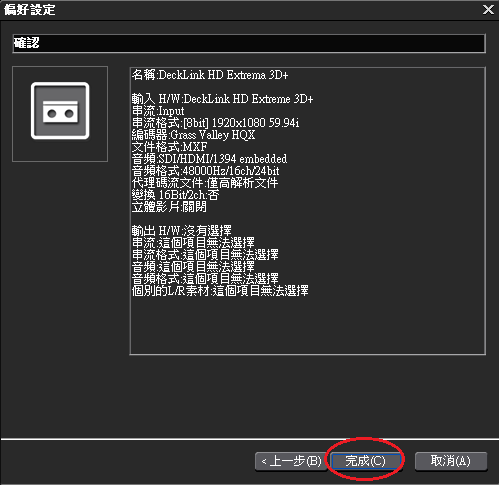
Task: Click the tape deck device icon
Action: pos(60,111)
